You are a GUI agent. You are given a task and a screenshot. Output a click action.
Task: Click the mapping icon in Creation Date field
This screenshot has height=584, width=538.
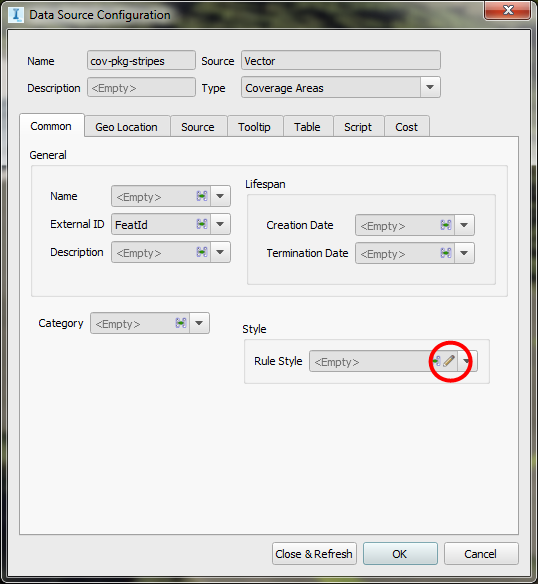pyautogui.click(x=446, y=225)
